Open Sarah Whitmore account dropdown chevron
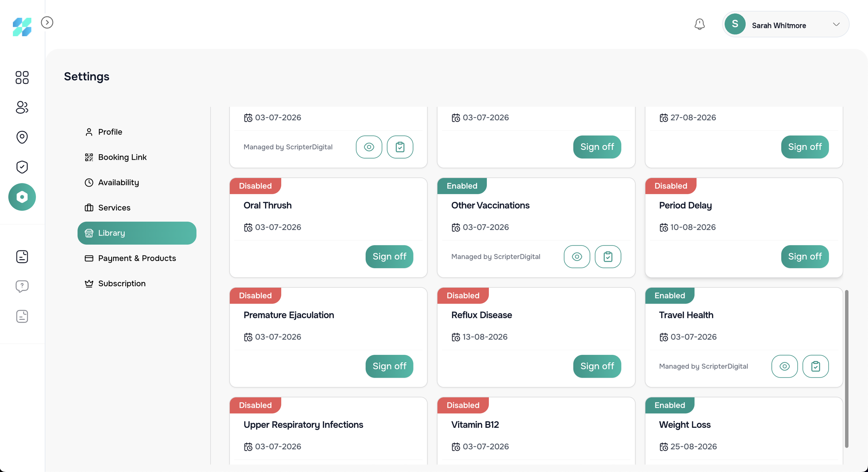The width and height of the screenshot is (868, 472). [836, 24]
